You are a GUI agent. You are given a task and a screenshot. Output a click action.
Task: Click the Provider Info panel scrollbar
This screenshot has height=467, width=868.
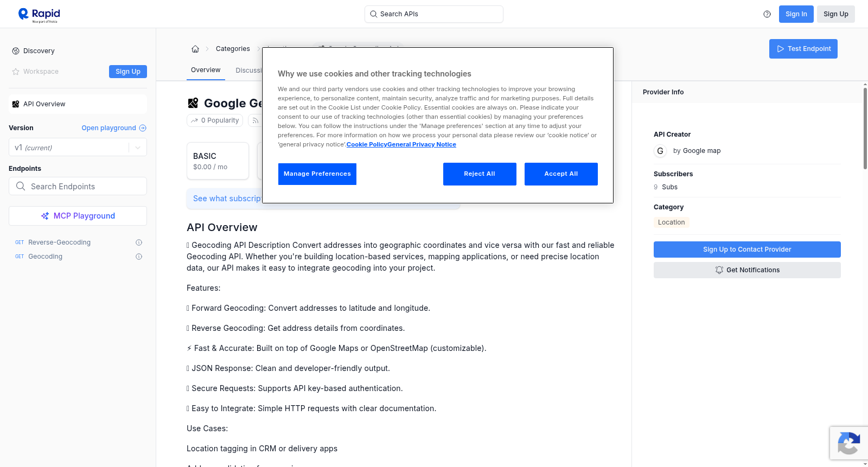tap(865, 128)
